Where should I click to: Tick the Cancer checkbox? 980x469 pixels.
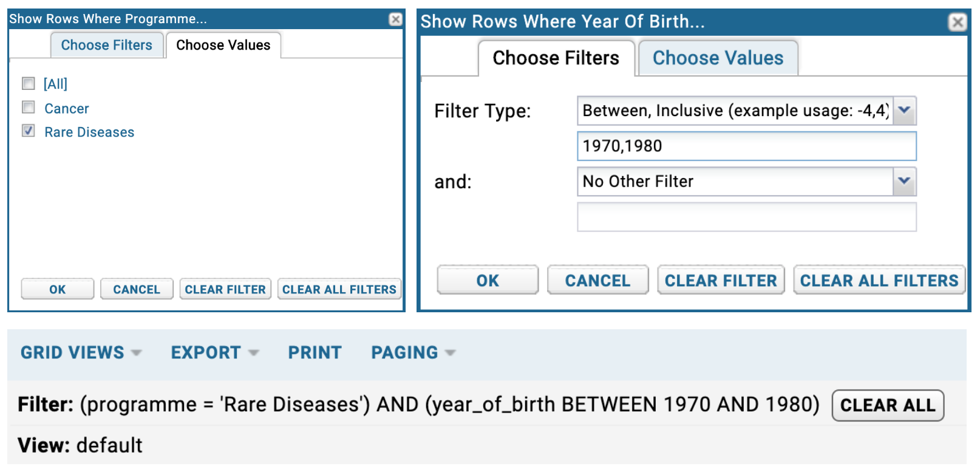point(28,108)
